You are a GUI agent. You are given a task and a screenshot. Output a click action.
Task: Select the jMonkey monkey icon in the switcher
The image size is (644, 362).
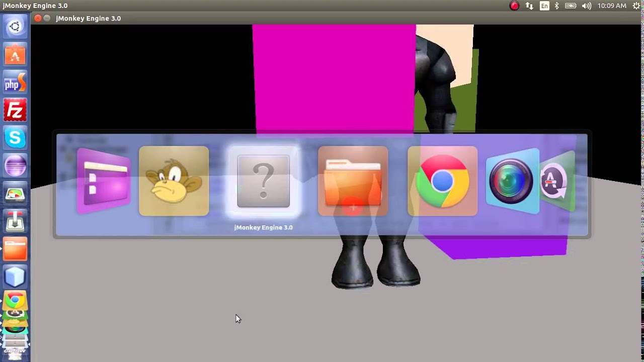174,181
